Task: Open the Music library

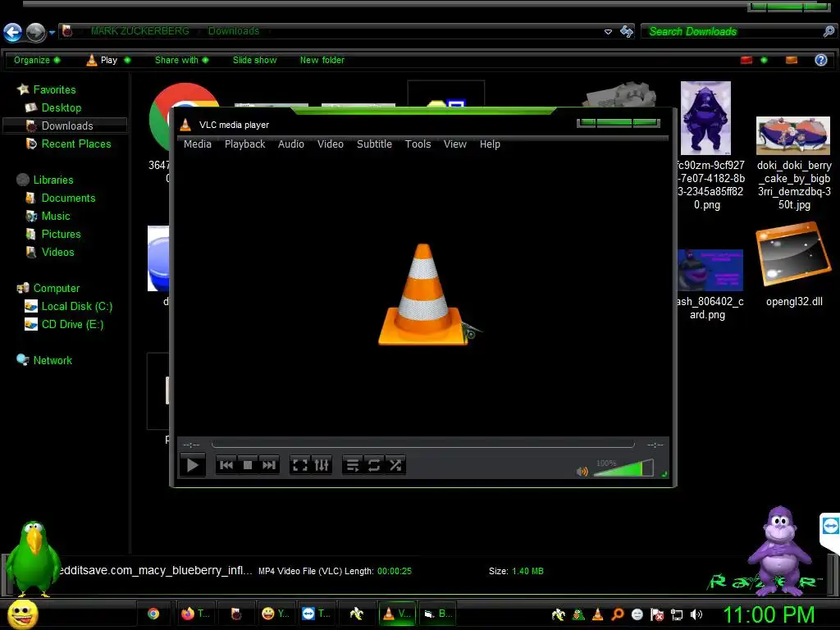Action: (56, 216)
